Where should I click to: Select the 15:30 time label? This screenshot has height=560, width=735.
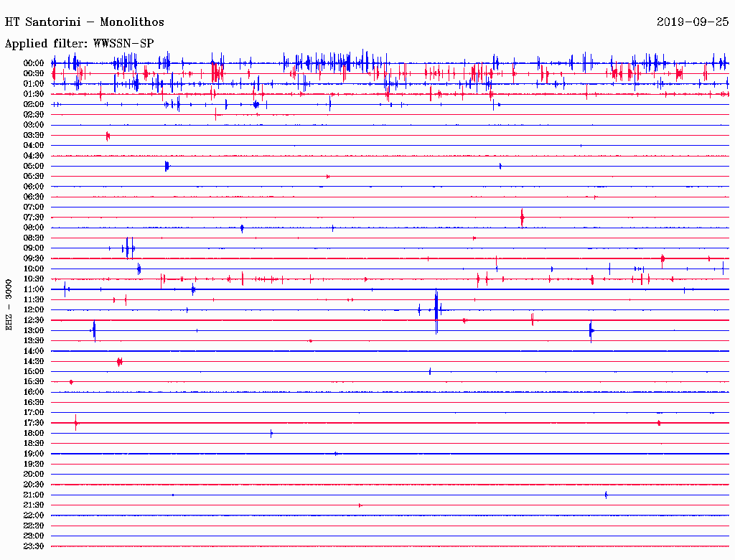pos(34,382)
